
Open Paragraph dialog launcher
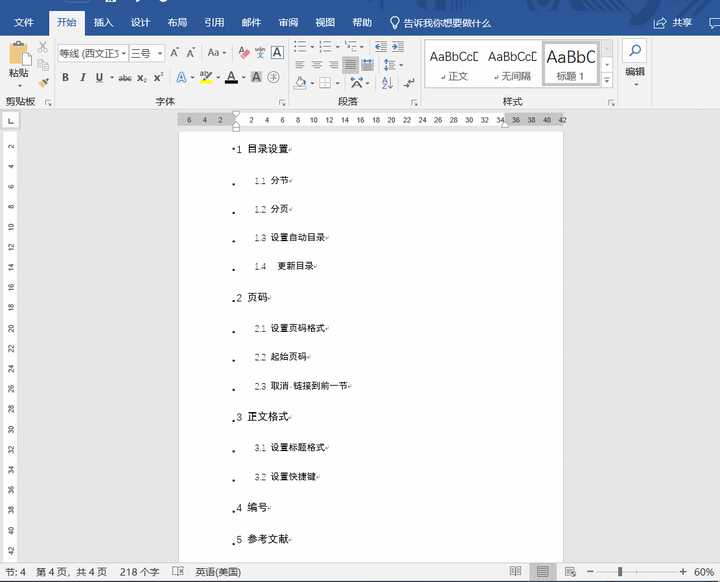pyautogui.click(x=414, y=102)
